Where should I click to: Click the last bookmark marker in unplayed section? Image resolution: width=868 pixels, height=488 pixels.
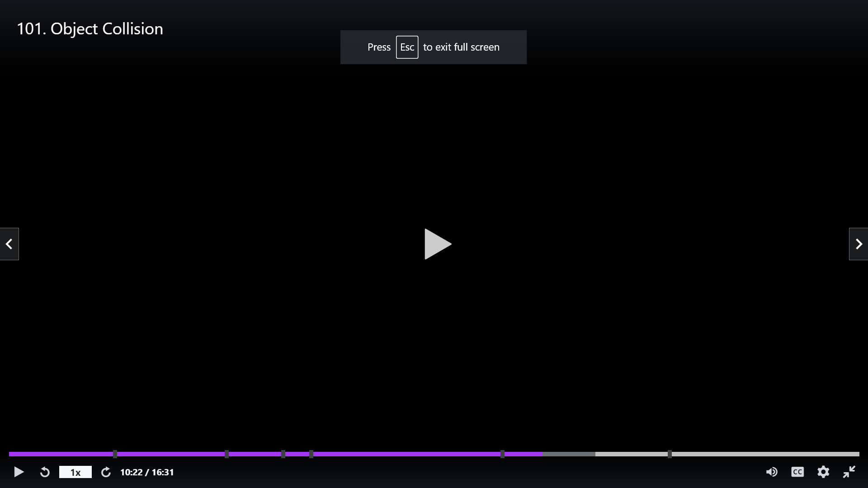tap(670, 454)
